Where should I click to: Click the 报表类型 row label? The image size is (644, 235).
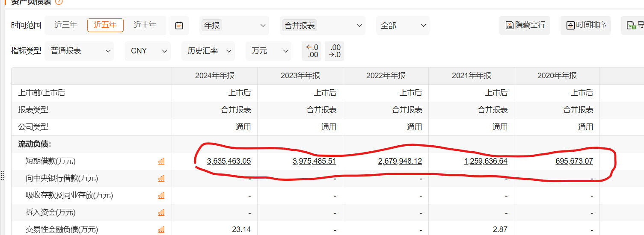point(33,110)
